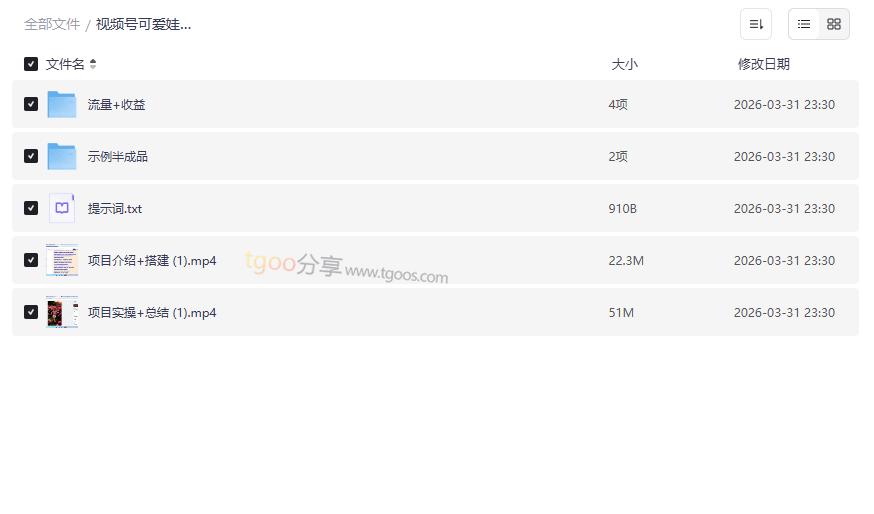Uncheck the 流量+收益 folder checkbox
This screenshot has height=514, width=874.
[x=31, y=104]
